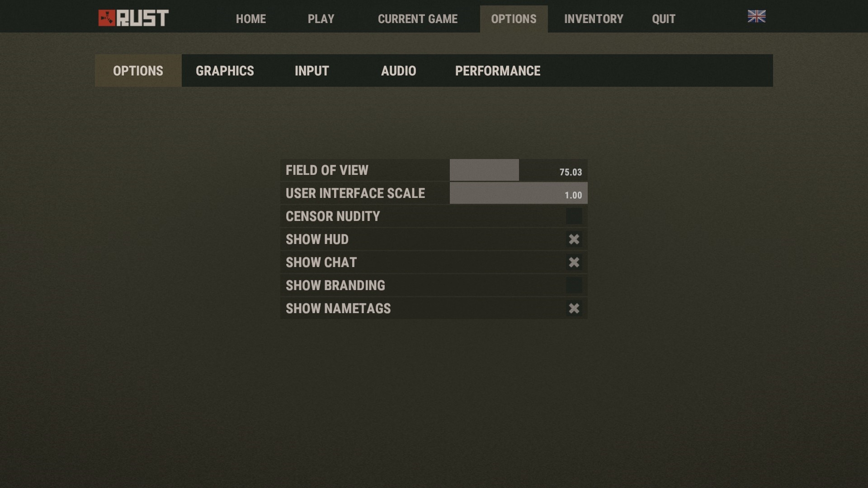Click the X icon next to Show HUD
The image size is (868, 488).
(x=573, y=238)
